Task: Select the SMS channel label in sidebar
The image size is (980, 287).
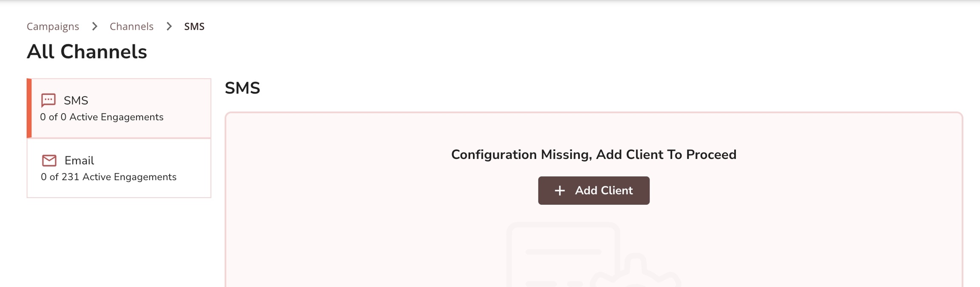Action: pyautogui.click(x=76, y=100)
